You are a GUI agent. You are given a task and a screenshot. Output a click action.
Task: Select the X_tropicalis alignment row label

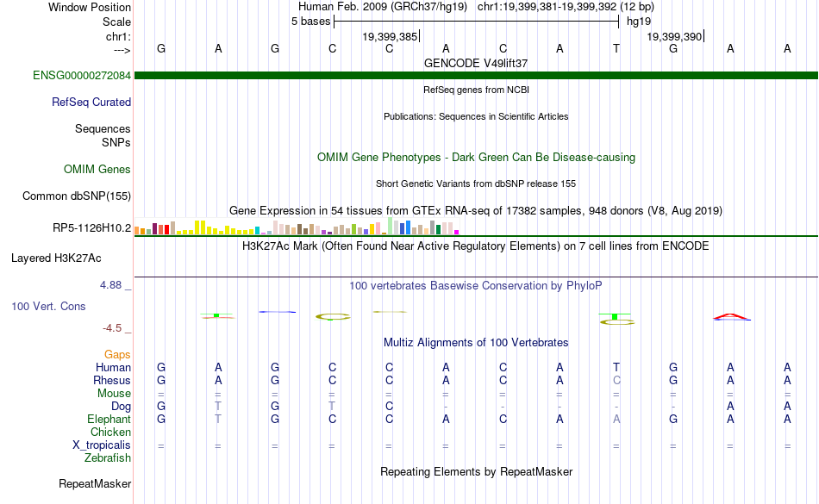(102, 445)
